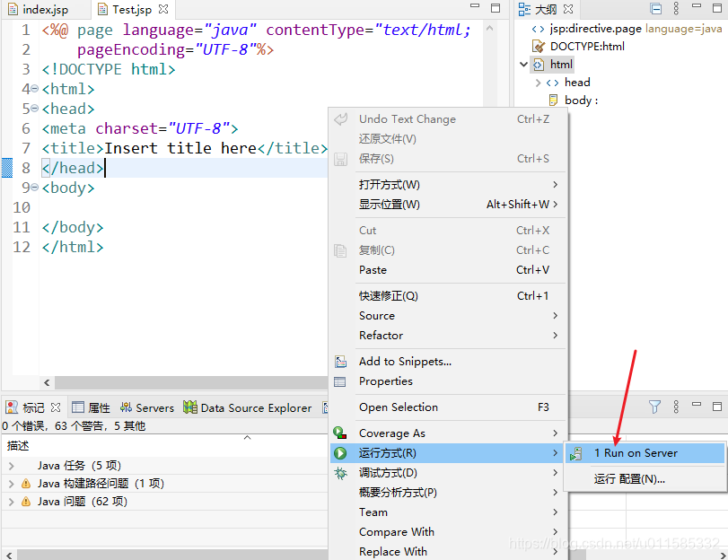
Task: Click the Run on Server icon
Action: (576, 453)
